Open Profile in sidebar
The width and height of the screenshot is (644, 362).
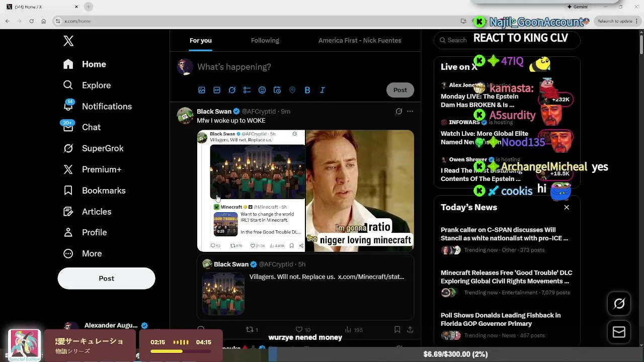[85, 233]
